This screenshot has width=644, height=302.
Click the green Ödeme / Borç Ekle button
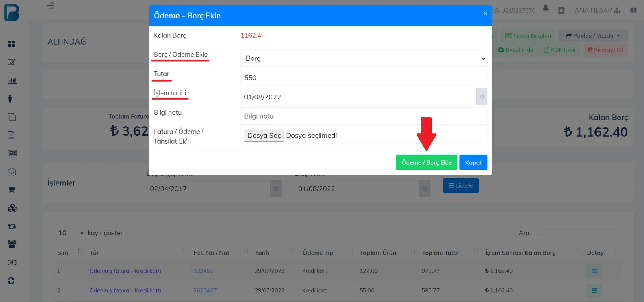[427, 162]
